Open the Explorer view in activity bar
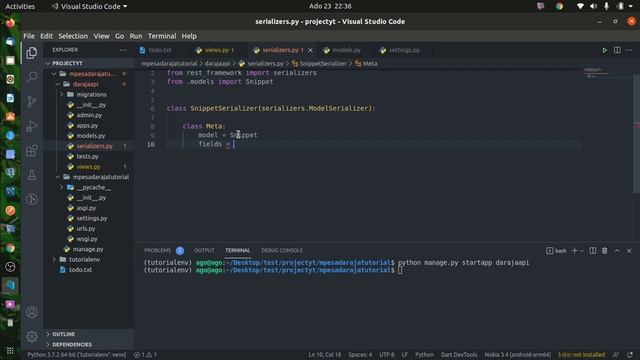Screen dimensions: 640x360 (31, 53)
